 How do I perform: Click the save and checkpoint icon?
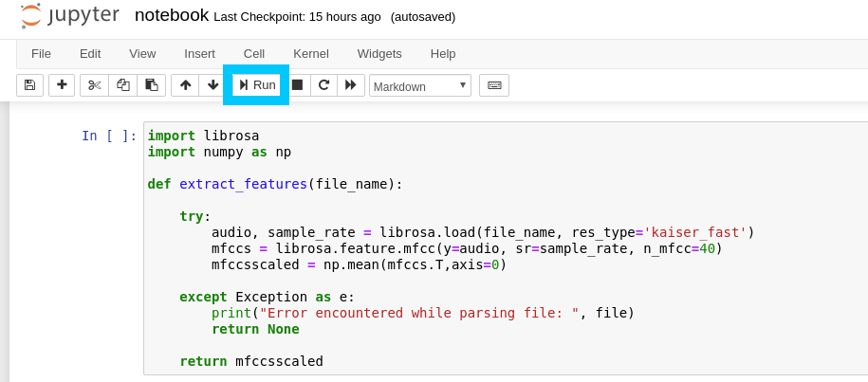pos(29,85)
